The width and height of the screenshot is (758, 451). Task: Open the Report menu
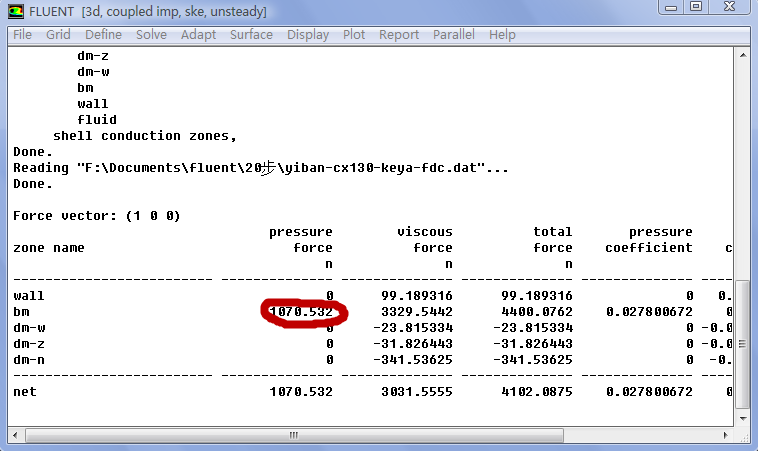coord(399,35)
